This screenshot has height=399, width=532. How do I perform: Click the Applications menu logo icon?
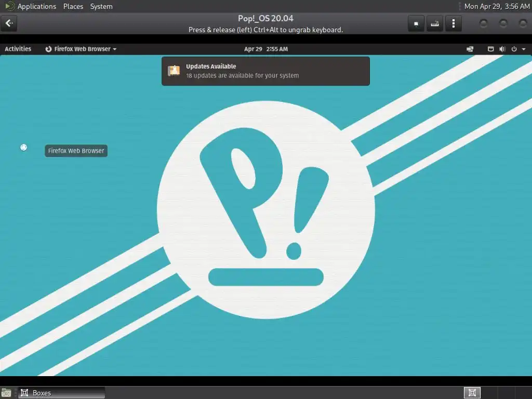point(9,6)
